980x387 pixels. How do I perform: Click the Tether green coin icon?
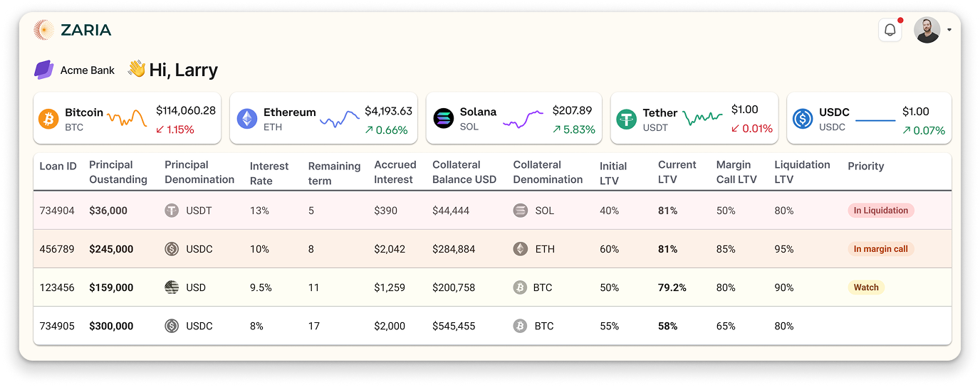(627, 119)
